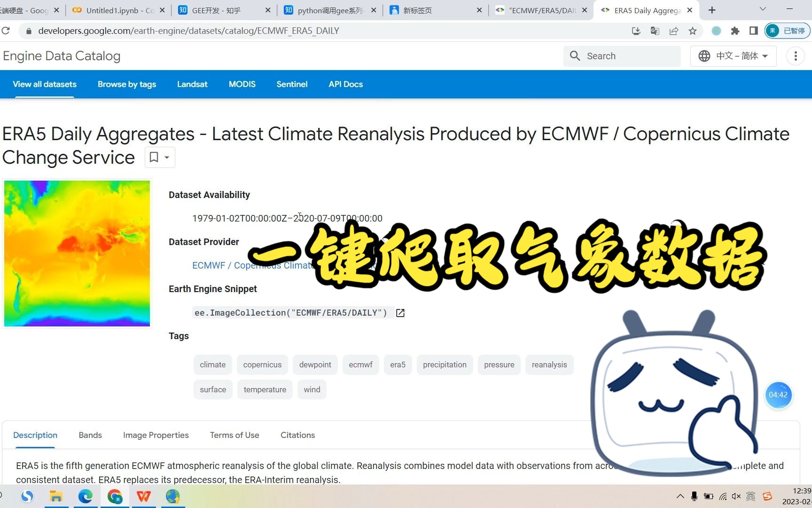Open Microsoft Edge from the taskbar

coord(86,496)
